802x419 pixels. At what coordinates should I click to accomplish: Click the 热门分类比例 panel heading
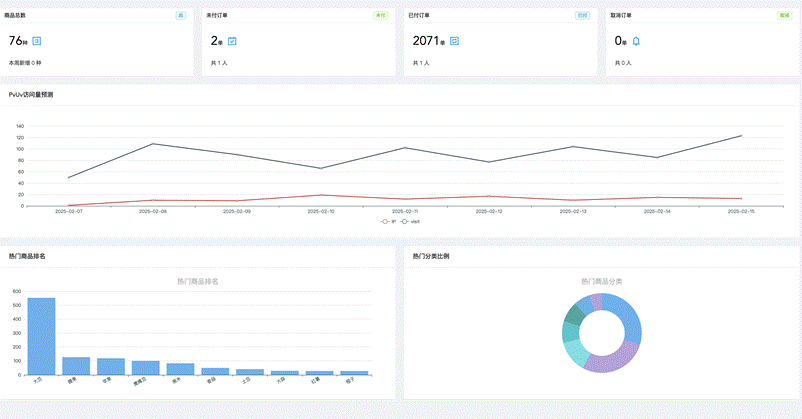(431, 256)
